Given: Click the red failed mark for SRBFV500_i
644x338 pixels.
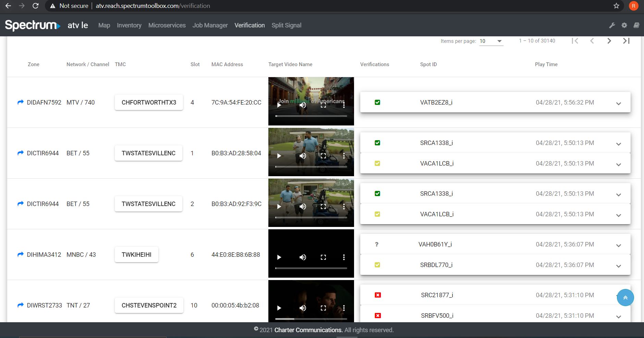Looking at the screenshot, I should click(x=378, y=315).
